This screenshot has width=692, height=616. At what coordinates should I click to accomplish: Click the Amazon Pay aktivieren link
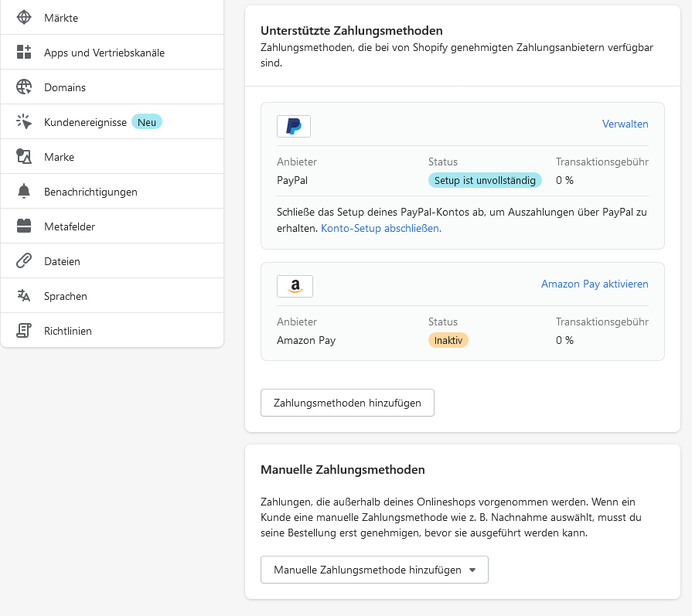pyautogui.click(x=595, y=284)
